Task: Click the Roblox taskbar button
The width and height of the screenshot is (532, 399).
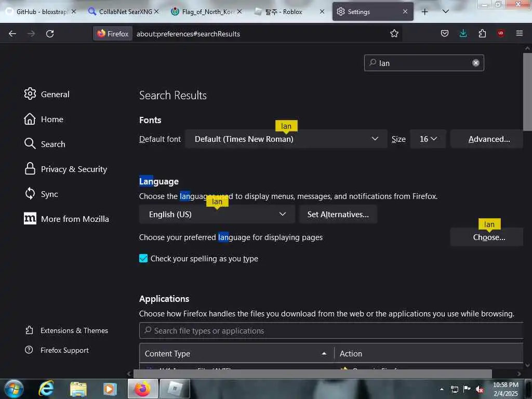Action: [x=175, y=389]
